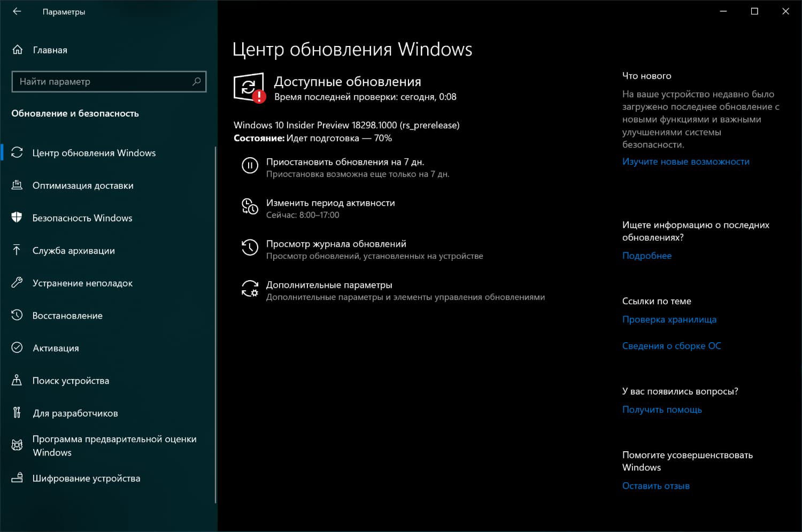Viewport: 802px width, 532px height.
Task: Select the Device encryption icon
Action: pyautogui.click(x=17, y=478)
